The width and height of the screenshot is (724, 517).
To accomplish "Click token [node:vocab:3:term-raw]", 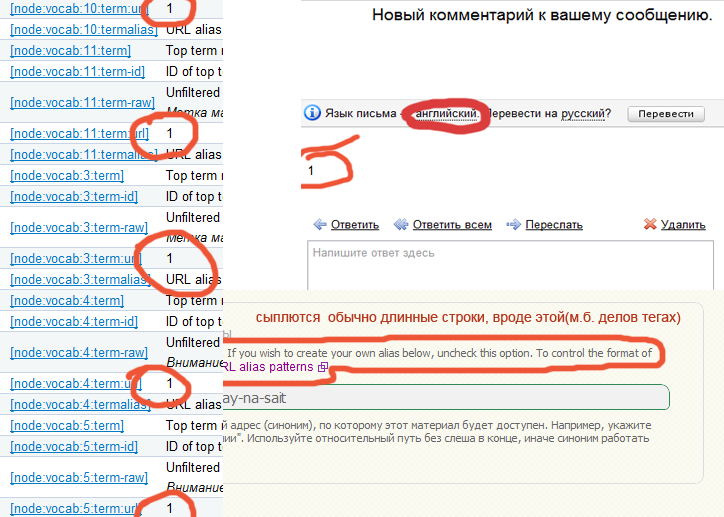I will (x=79, y=228).
